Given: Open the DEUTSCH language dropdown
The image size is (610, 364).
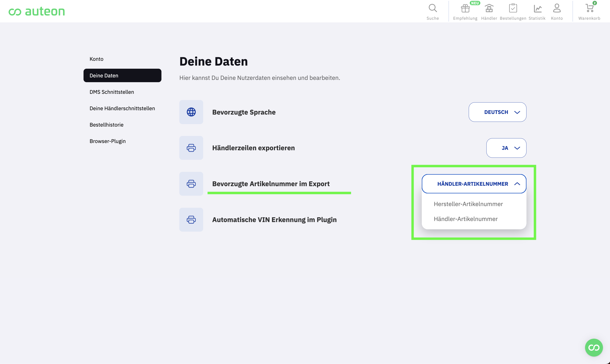Looking at the screenshot, I should pyautogui.click(x=497, y=112).
